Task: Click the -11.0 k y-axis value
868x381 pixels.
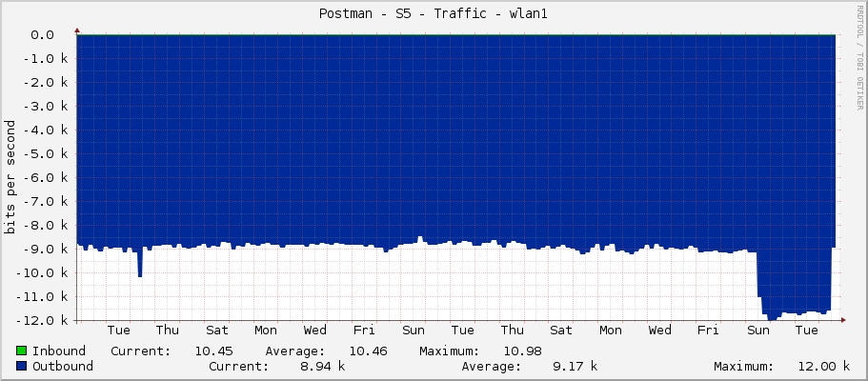Action: (42, 297)
